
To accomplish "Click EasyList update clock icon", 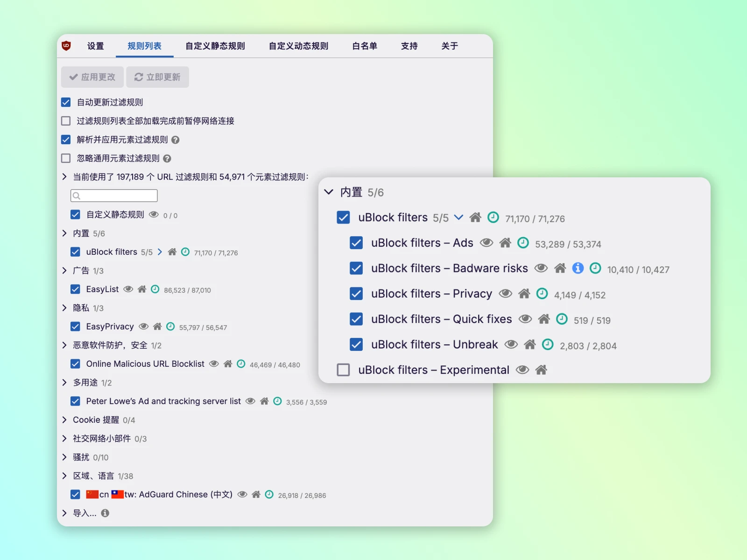I will coord(155,289).
